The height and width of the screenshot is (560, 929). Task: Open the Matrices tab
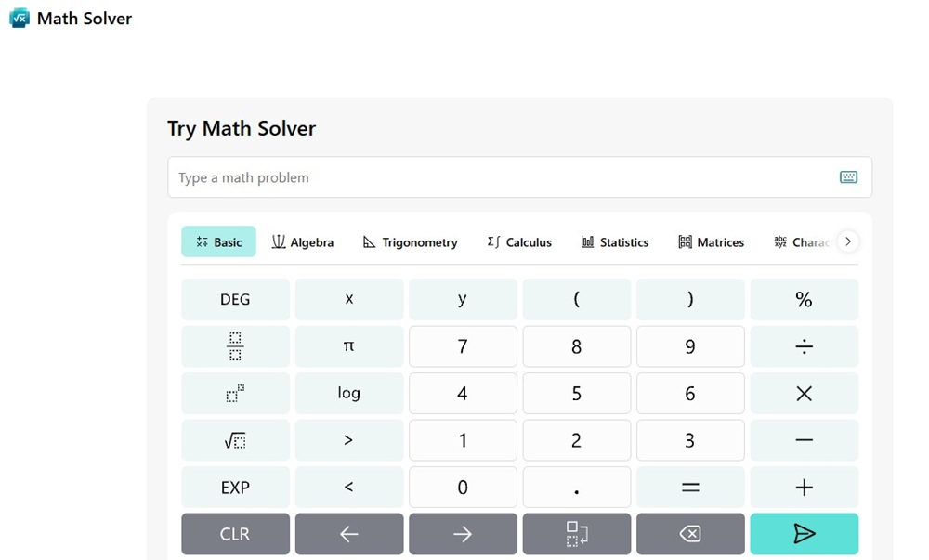711,241
